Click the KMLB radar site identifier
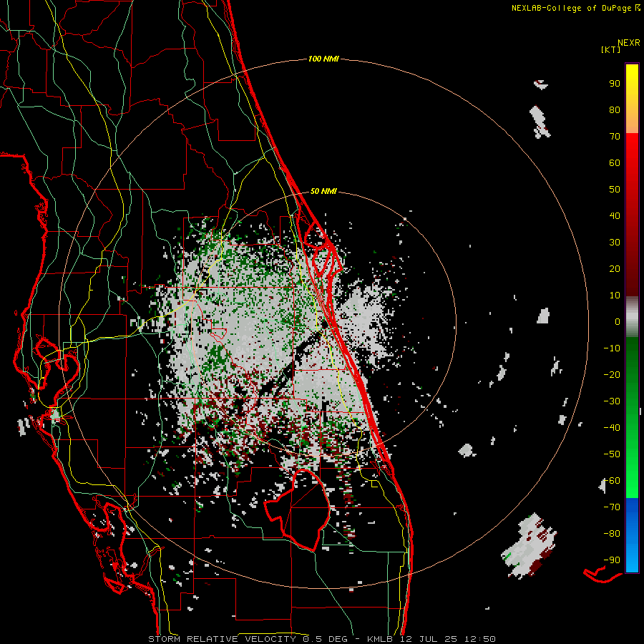The height and width of the screenshot is (644, 644). 380,639
